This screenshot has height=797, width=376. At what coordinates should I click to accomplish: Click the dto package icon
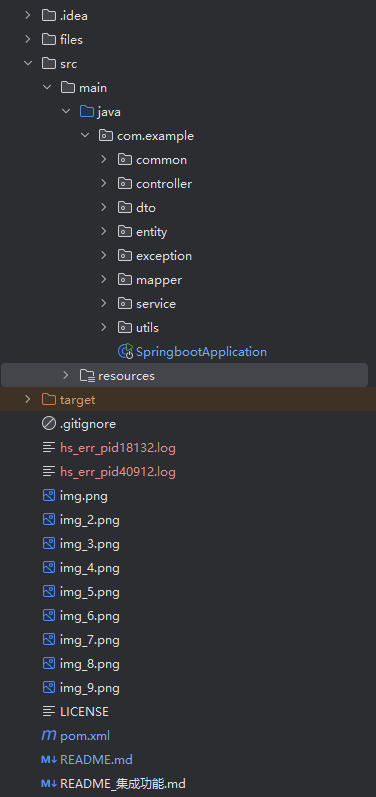[125, 207]
